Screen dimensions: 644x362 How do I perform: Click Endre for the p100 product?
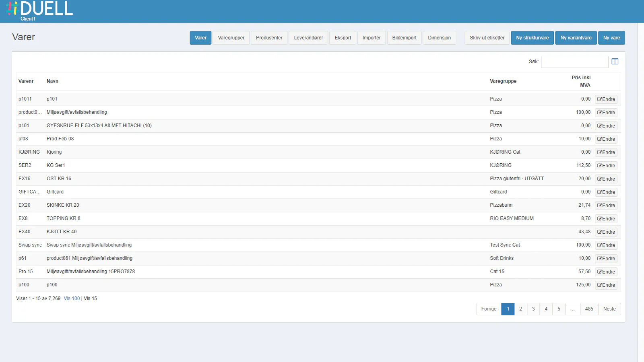pos(606,285)
